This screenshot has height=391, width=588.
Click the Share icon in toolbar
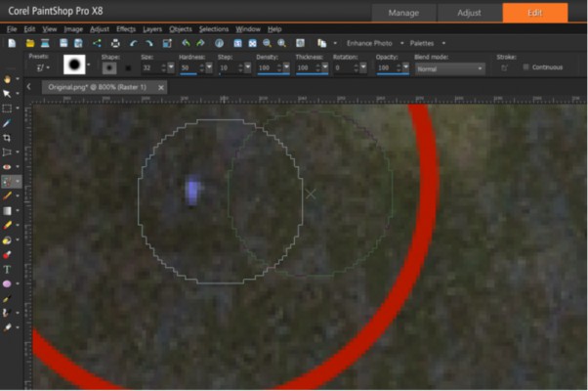click(x=97, y=43)
